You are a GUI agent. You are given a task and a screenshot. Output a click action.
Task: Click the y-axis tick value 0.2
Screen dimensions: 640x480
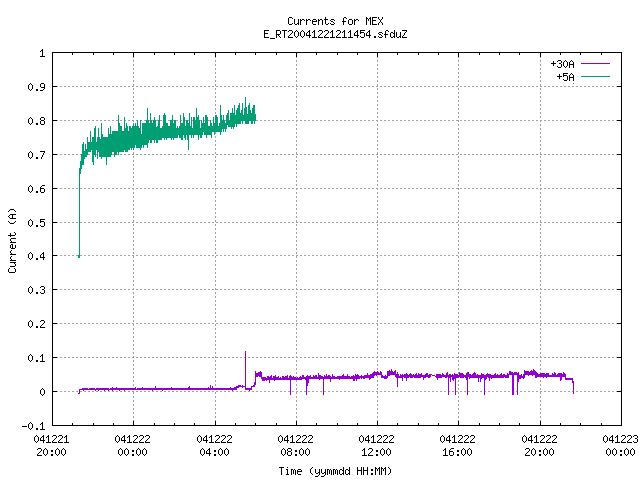point(36,324)
